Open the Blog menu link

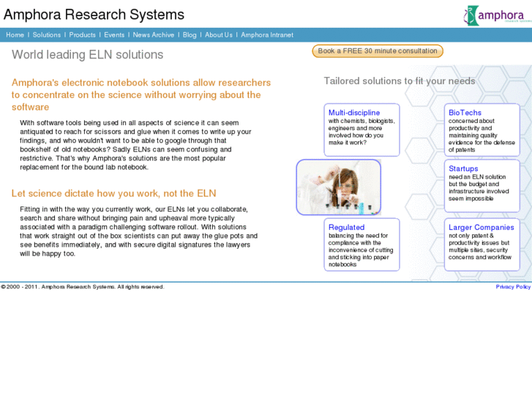point(190,35)
